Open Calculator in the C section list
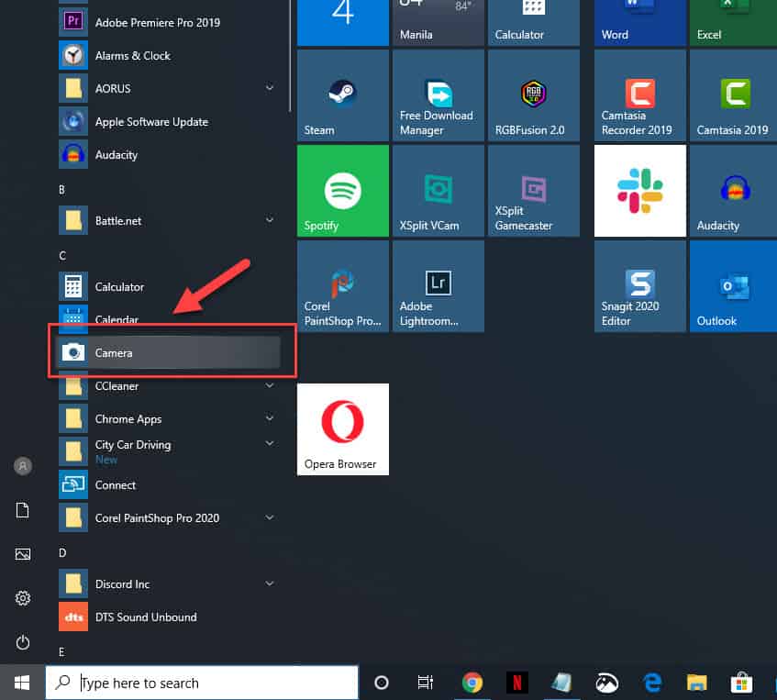Screen dimensions: 777x700 coord(169,286)
